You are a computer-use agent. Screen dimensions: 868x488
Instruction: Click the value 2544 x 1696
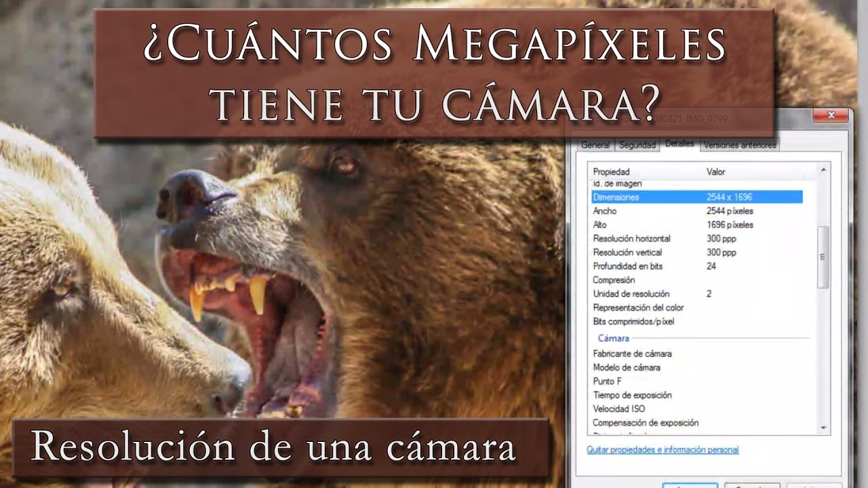(x=729, y=197)
